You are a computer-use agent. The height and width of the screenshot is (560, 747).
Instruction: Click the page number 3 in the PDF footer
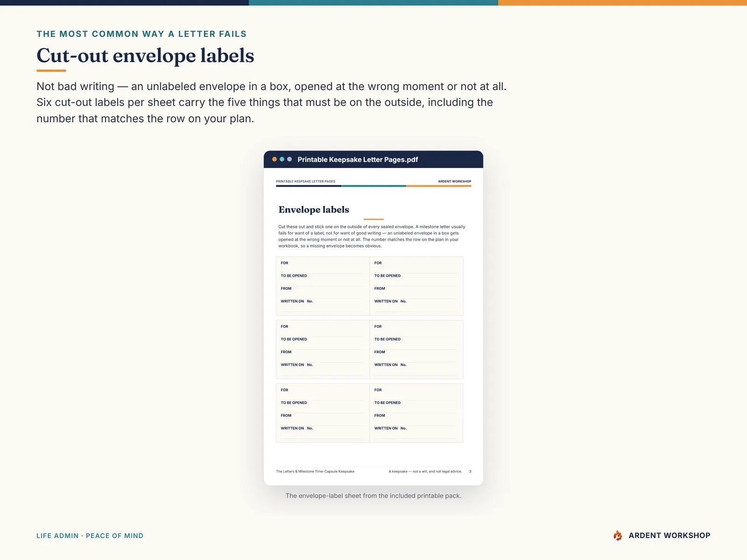tap(470, 471)
